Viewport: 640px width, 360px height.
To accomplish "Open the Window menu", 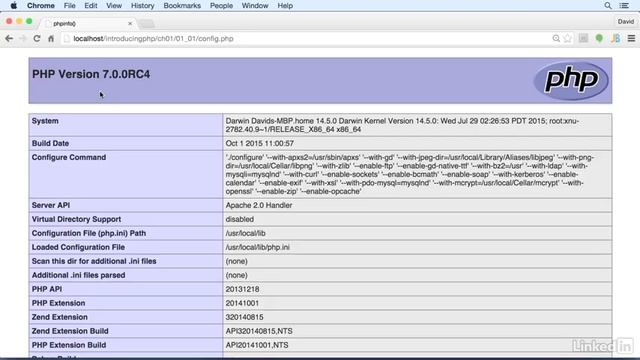I will point(255,6).
